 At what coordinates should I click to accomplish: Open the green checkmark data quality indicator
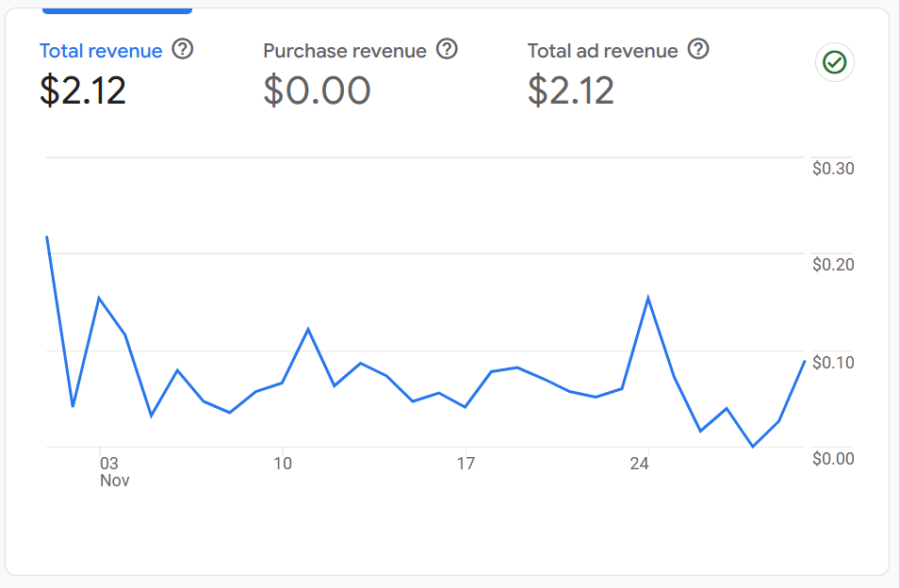coord(834,63)
